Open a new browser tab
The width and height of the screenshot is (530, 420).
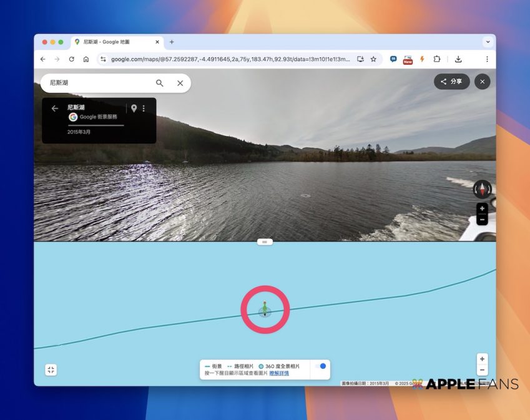(x=172, y=42)
